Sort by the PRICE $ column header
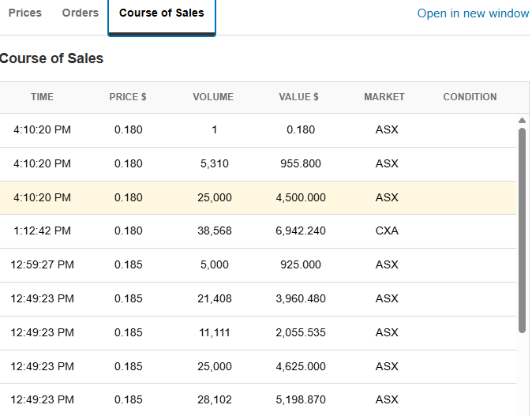532x416 pixels. pyautogui.click(x=128, y=97)
